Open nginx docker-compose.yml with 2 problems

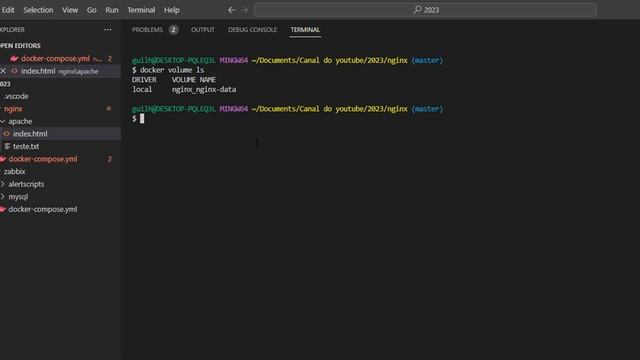[43, 159]
